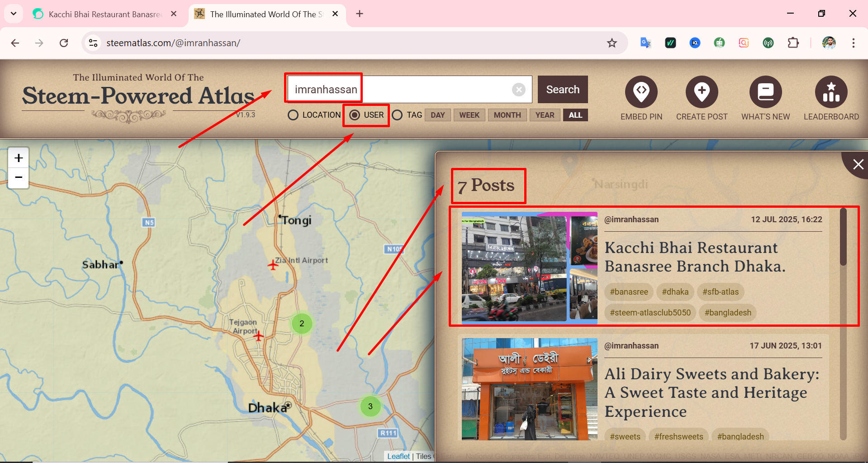This screenshot has width=868, height=463.
Task: Open the Chrome profile avatar
Action: point(829,43)
